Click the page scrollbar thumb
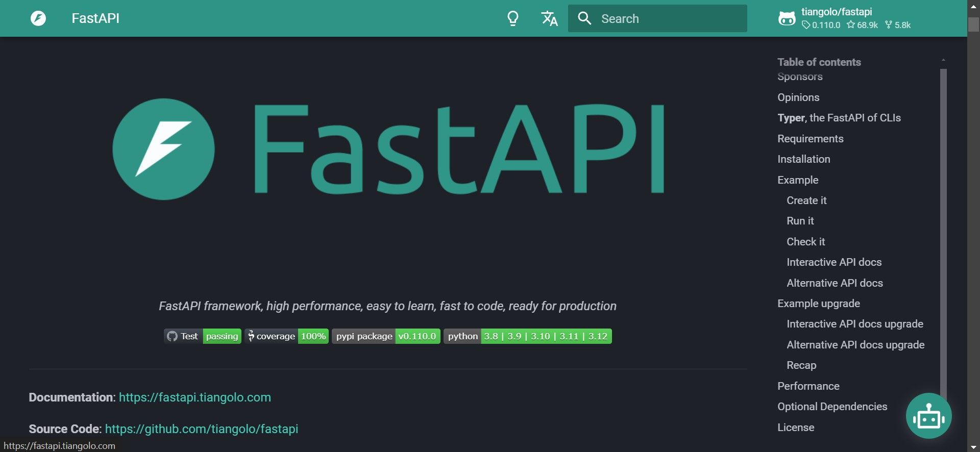This screenshot has height=452, width=980. tap(973, 24)
